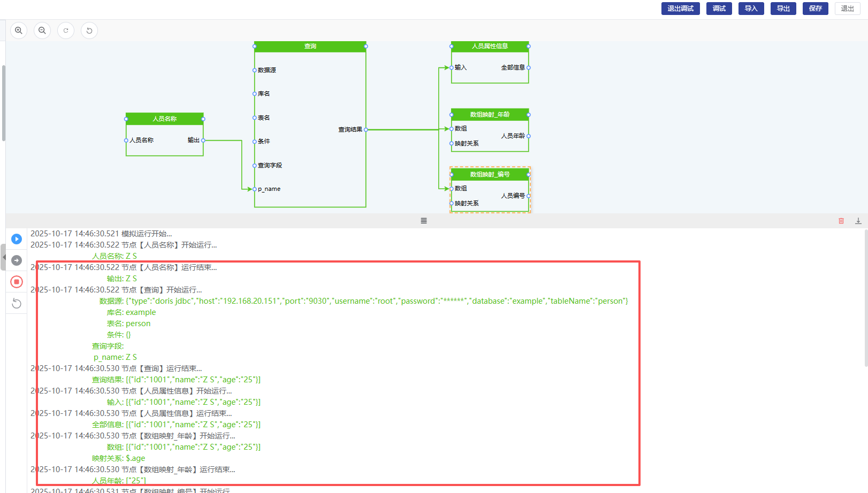The width and height of the screenshot is (868, 493).
Task: Step to next node with arrow icon
Action: click(17, 260)
